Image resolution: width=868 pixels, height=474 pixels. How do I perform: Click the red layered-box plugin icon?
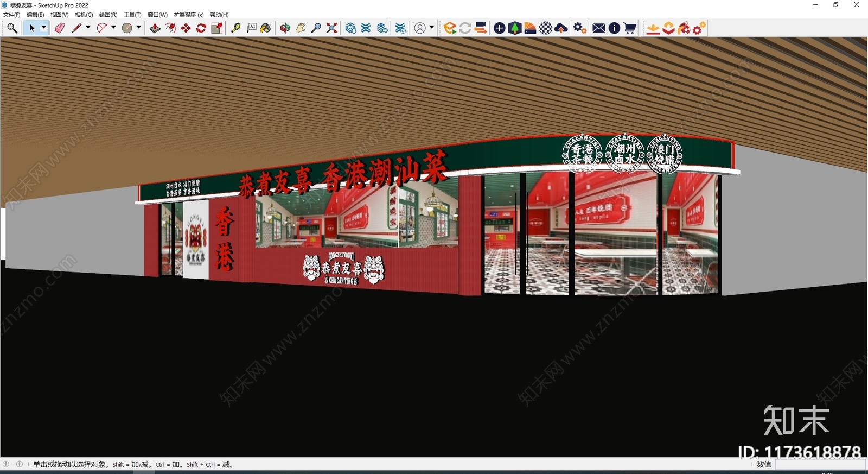[x=668, y=28]
